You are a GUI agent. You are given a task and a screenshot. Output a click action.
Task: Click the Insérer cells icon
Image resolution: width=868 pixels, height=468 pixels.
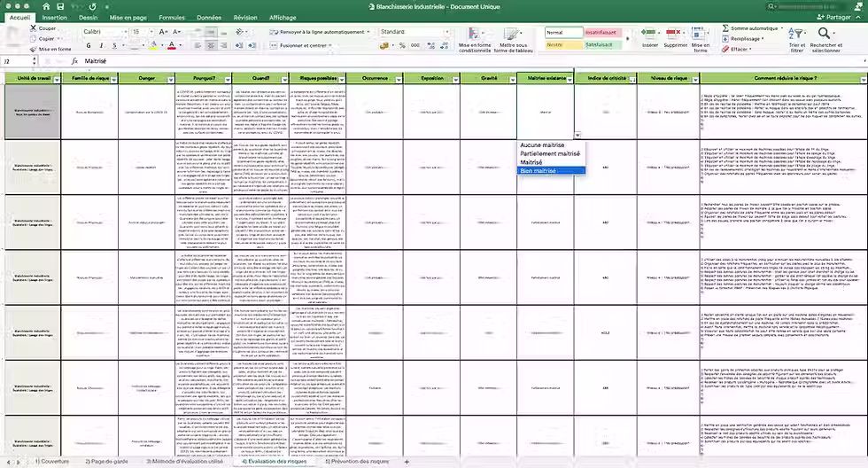650,37
